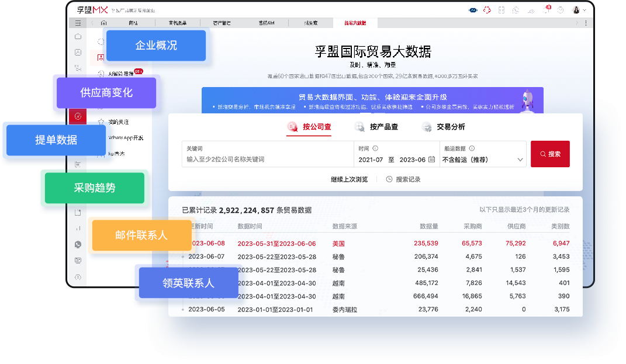Click the help question-mark icon top right

click(562, 10)
